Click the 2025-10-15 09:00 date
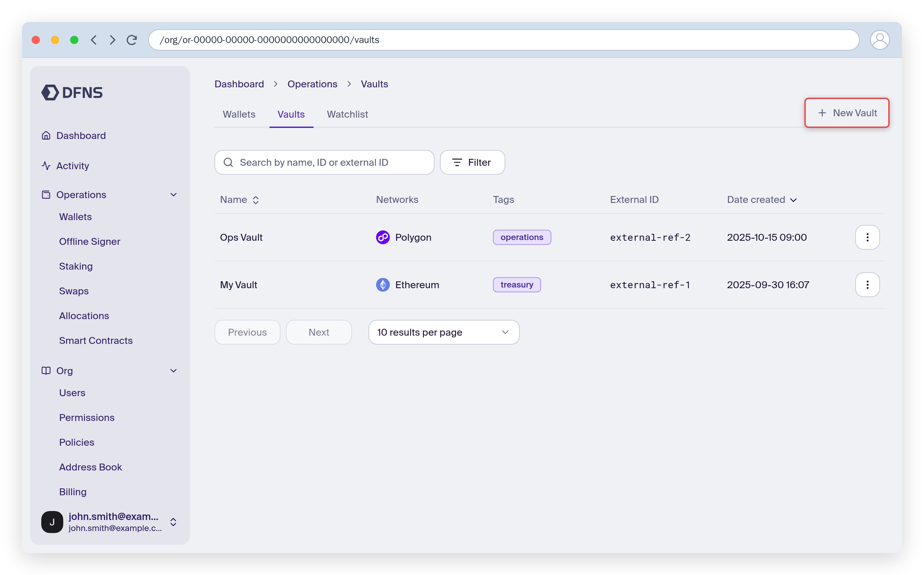Screen dimensions: 924x575 [x=767, y=237]
